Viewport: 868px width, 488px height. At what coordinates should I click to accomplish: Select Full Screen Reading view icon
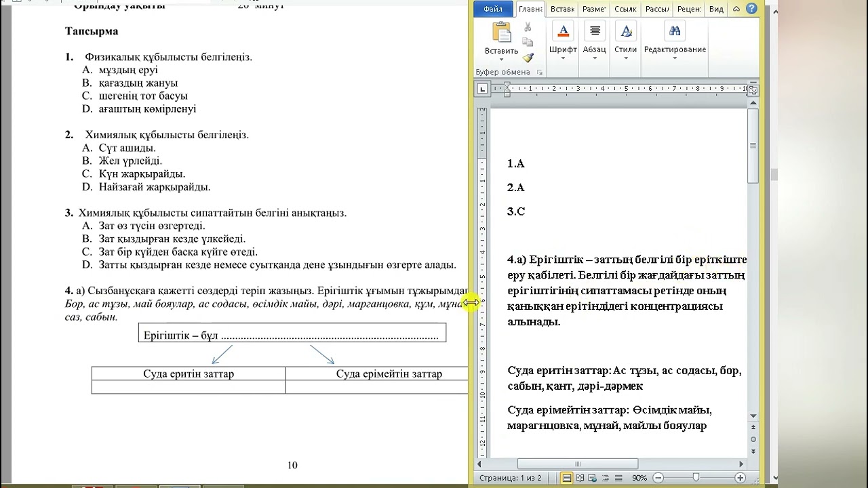click(x=580, y=478)
